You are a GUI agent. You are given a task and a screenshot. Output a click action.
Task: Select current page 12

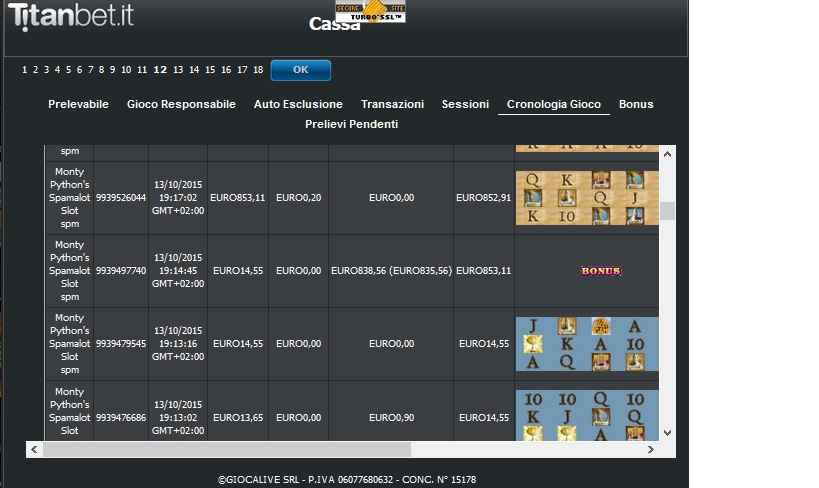pyautogui.click(x=160, y=69)
